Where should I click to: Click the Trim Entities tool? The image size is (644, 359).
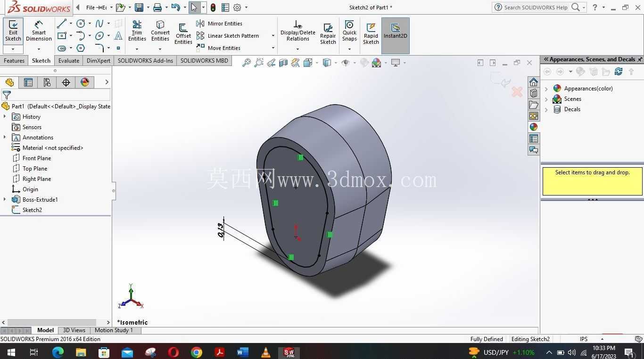coord(137,32)
